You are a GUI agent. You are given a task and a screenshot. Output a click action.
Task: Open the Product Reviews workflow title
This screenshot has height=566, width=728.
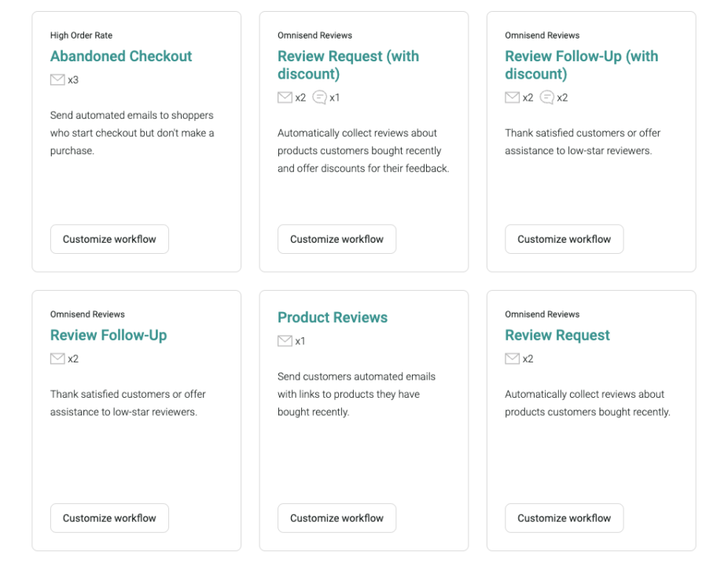point(333,318)
